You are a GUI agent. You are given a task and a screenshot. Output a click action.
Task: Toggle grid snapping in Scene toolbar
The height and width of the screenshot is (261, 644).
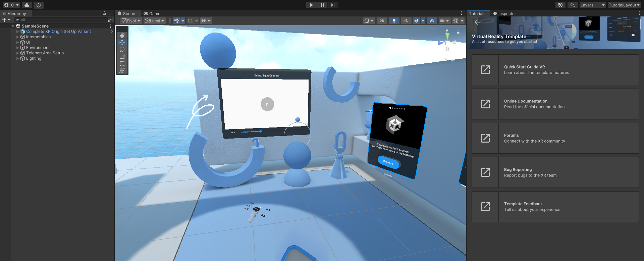[176, 21]
